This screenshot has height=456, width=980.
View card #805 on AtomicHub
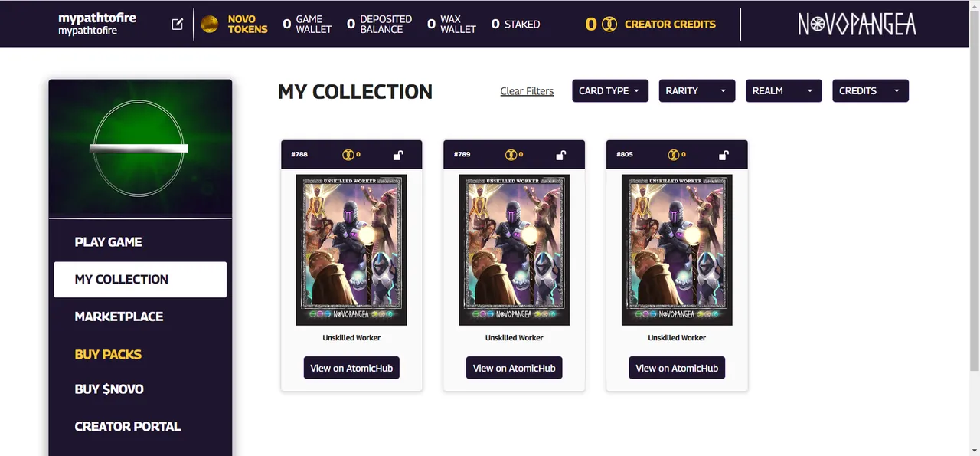pyautogui.click(x=677, y=368)
